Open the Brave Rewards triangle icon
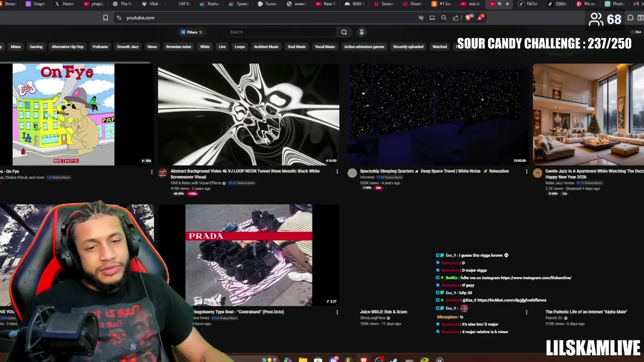 click(x=480, y=18)
